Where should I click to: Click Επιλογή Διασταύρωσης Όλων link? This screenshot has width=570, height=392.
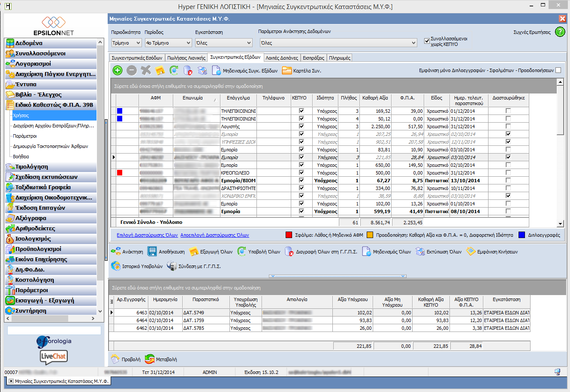pos(147,235)
